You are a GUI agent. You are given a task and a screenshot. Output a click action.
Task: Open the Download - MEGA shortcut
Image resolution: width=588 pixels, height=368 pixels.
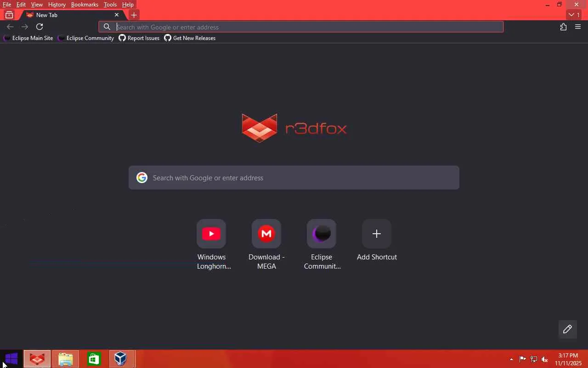[266, 245]
